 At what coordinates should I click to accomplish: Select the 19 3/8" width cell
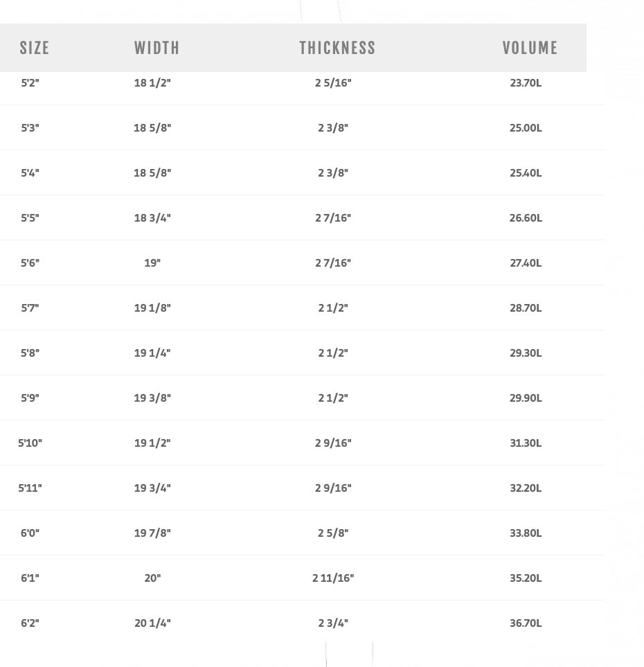point(152,398)
